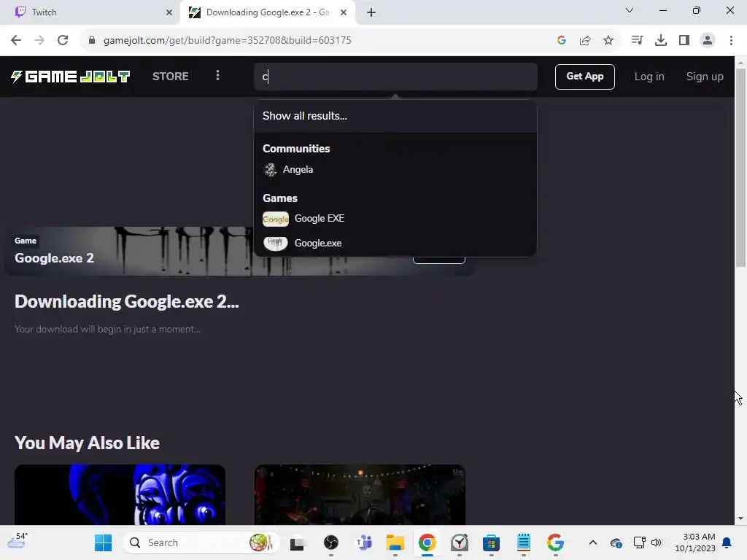Open the Sign up link

(704, 77)
